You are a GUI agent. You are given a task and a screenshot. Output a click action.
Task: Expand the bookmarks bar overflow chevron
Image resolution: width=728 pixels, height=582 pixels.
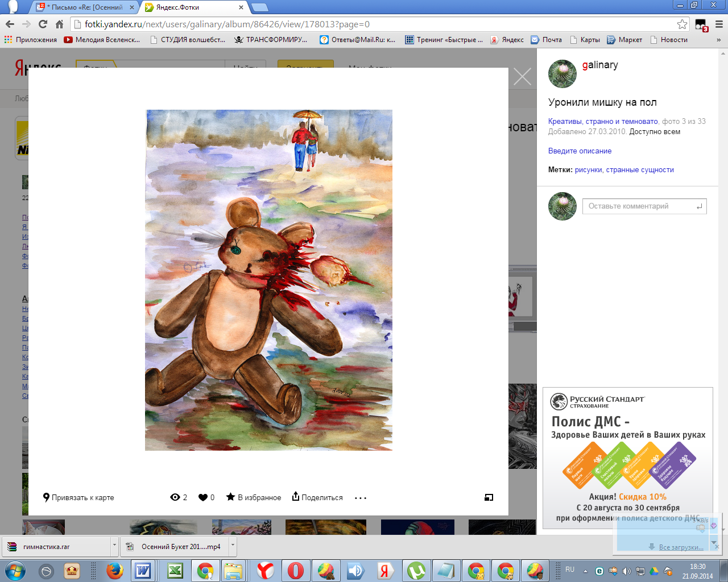(719, 40)
